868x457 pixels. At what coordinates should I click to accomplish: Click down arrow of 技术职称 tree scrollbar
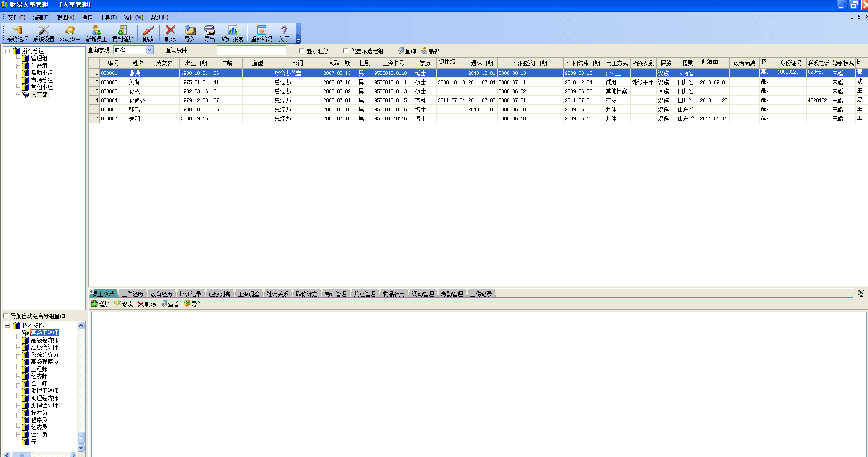(81, 448)
